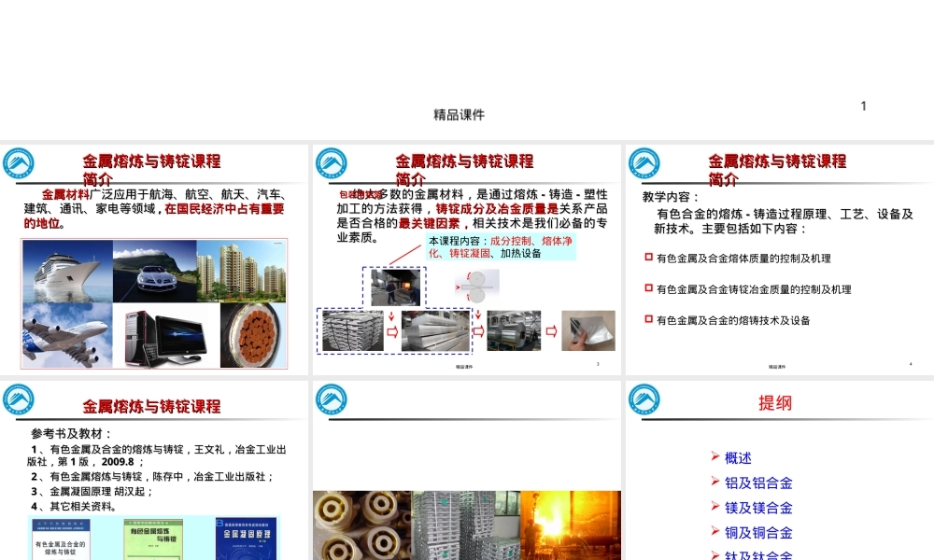Click red square bullet before 铸锭冶金质量的控制及机理
Screen dimensions: 934x560
649,288
